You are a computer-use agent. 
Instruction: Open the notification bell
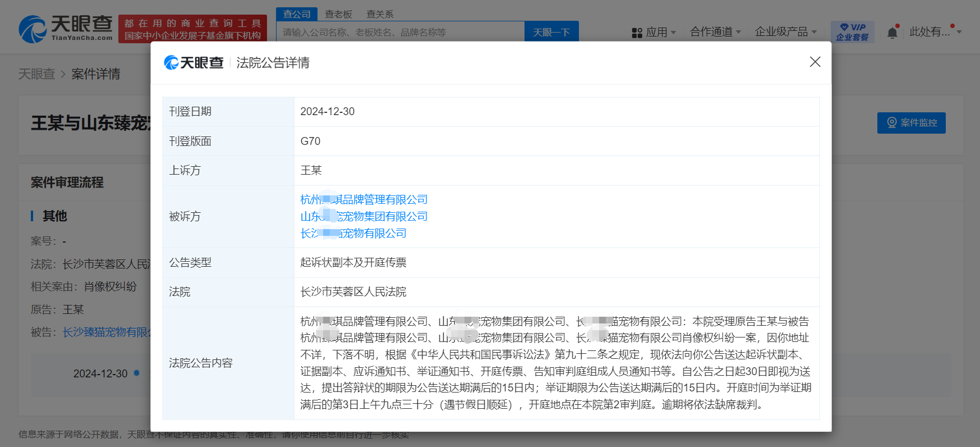click(892, 32)
